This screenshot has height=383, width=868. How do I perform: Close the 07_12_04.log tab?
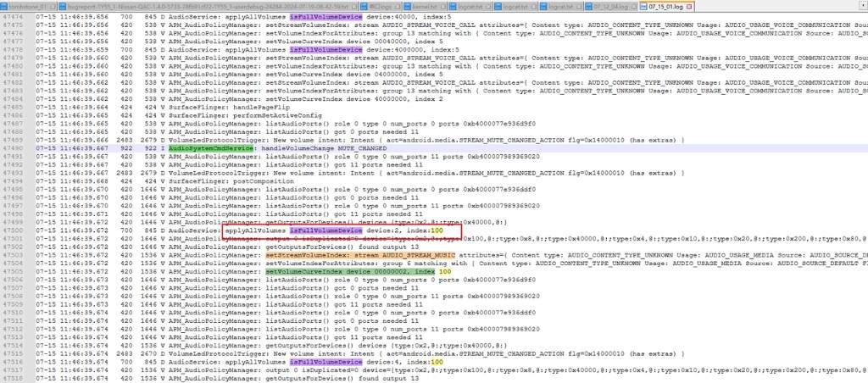(x=633, y=7)
